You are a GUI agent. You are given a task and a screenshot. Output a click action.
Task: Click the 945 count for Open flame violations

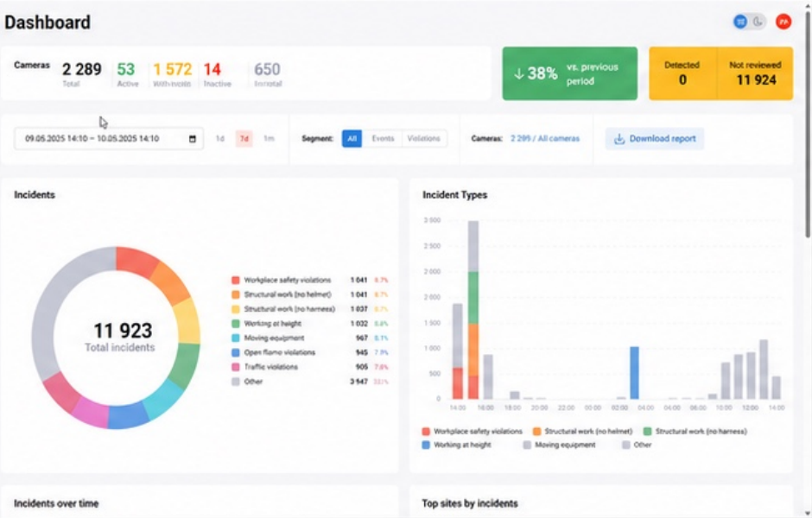[361, 352]
